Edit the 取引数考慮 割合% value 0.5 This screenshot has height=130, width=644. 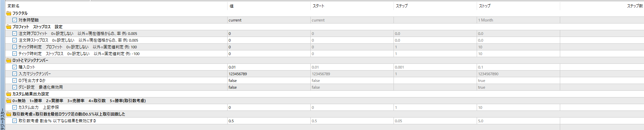(x=269, y=121)
